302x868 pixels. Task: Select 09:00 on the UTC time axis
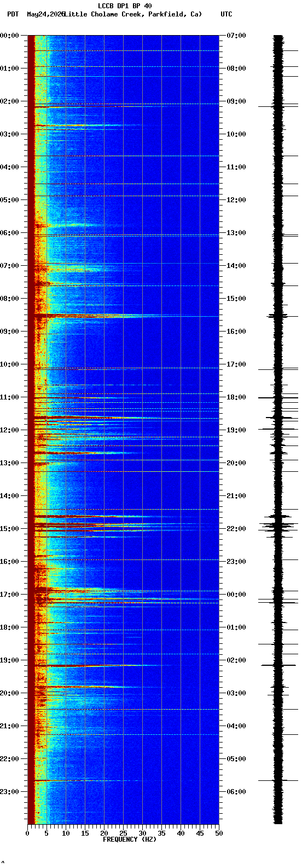point(236,101)
